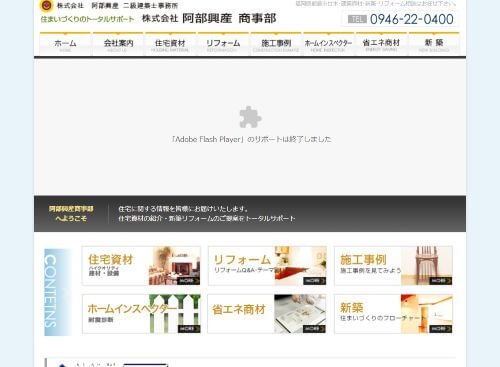Screen dimensions: 500x367
Task: Click the 0946-22-0400 phone number
Action: [x=412, y=19]
